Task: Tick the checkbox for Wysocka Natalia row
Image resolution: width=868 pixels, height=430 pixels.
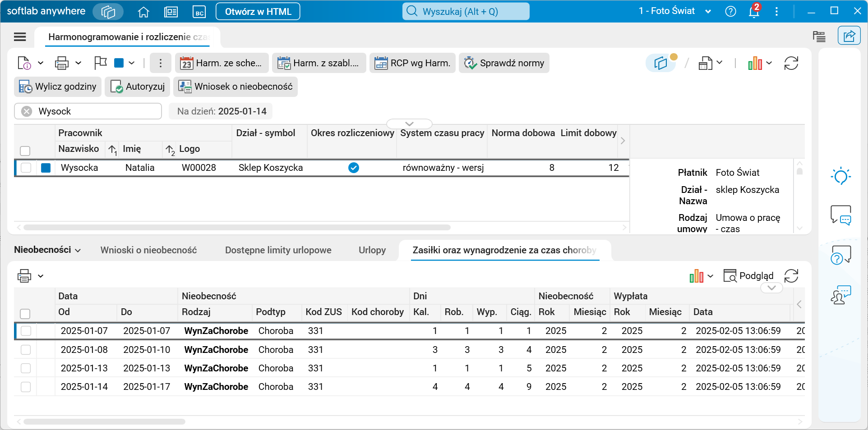Action: [x=26, y=168]
